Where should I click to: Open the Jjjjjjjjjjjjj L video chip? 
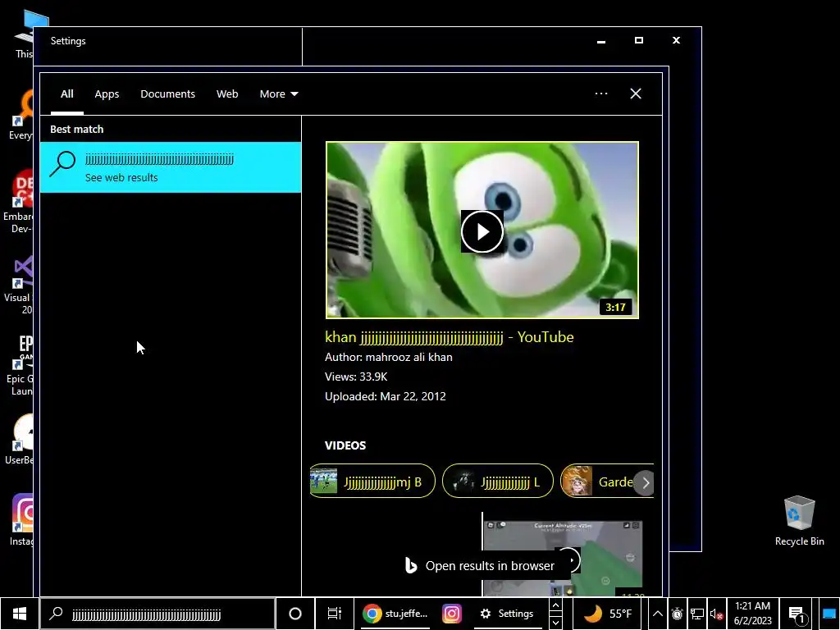[x=498, y=481]
